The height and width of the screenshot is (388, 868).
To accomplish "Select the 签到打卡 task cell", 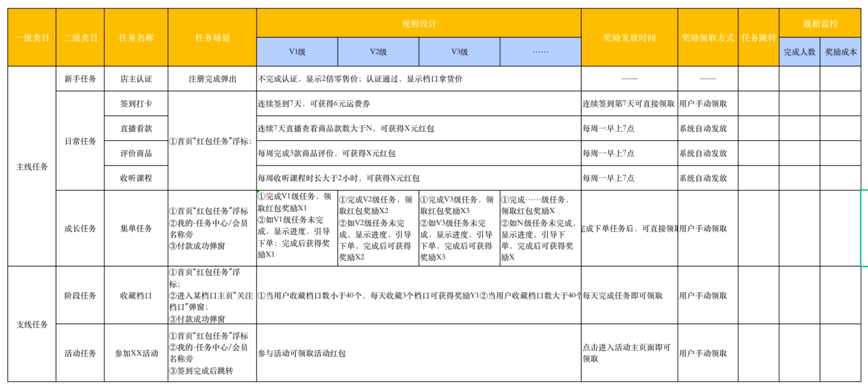I will click(136, 104).
